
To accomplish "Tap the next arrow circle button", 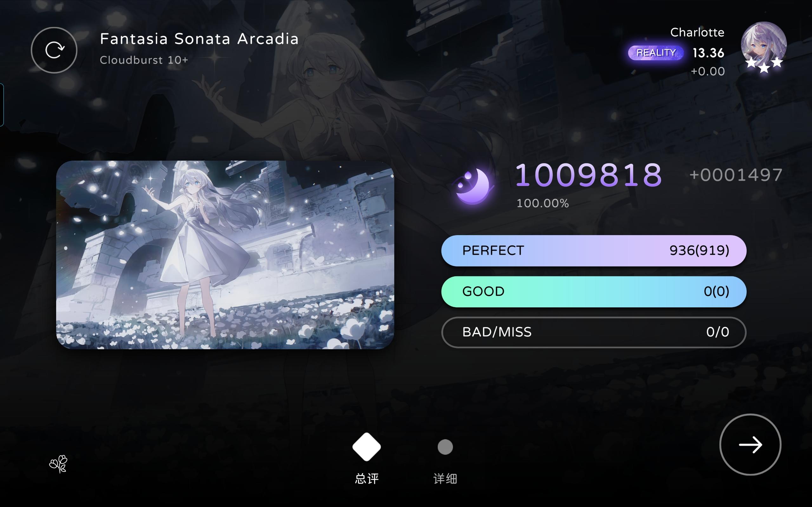I will pyautogui.click(x=750, y=445).
